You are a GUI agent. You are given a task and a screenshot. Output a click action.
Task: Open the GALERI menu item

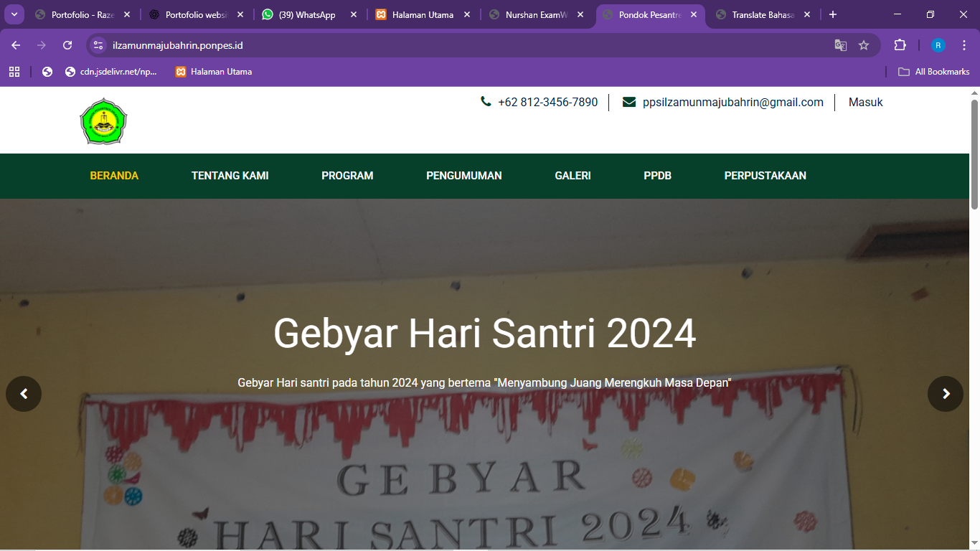573,176
